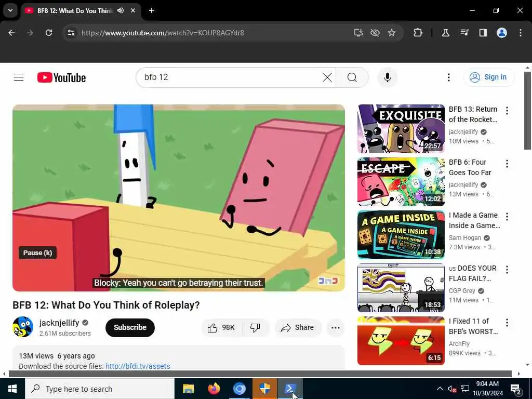Viewport: 532px width, 399px height.
Task: Open the media control icon
Action: point(464,33)
